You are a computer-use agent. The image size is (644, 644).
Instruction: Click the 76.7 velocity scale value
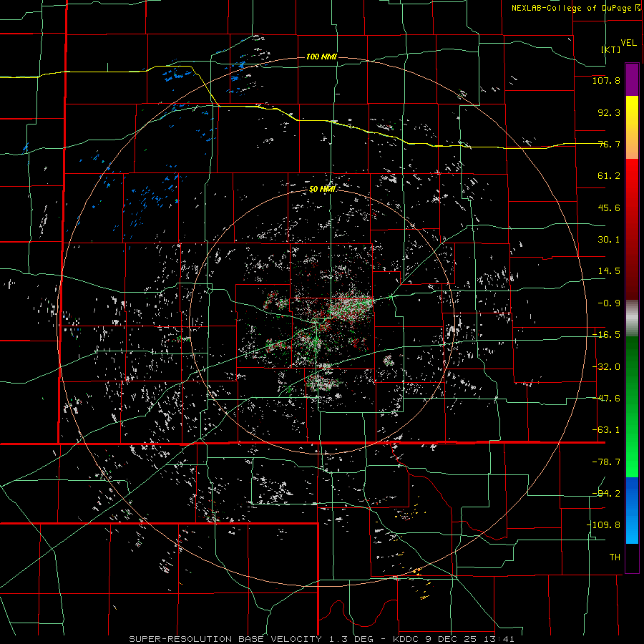click(609, 144)
